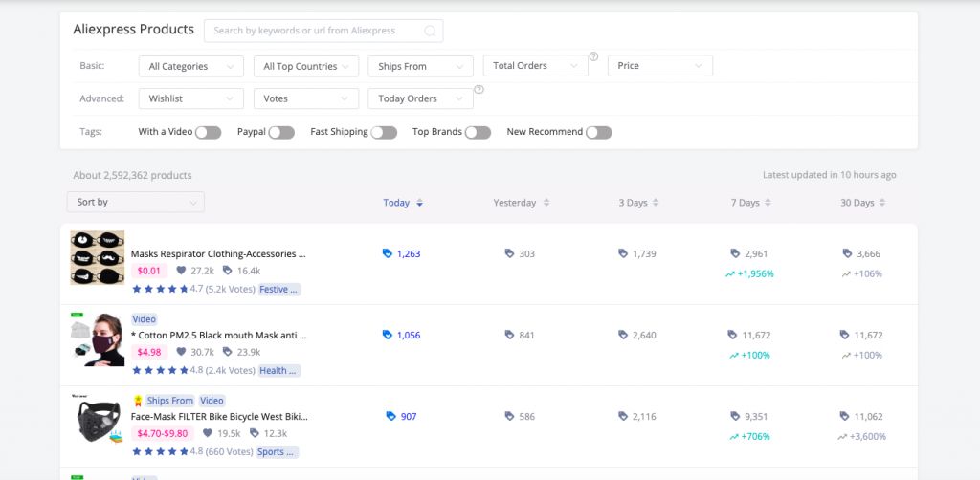Image resolution: width=980 pixels, height=480 pixels.
Task: Click the blue tag icon beside 907
Action: (391, 416)
